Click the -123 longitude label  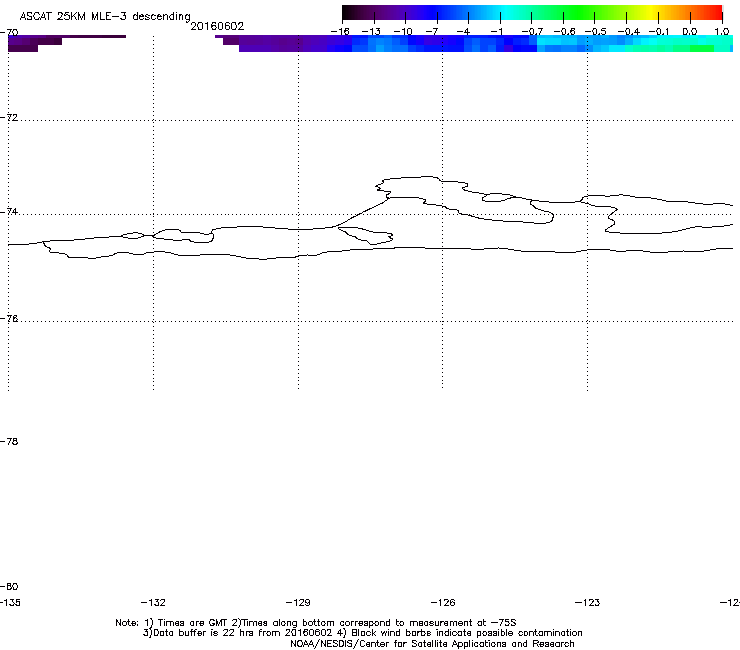pos(588,603)
